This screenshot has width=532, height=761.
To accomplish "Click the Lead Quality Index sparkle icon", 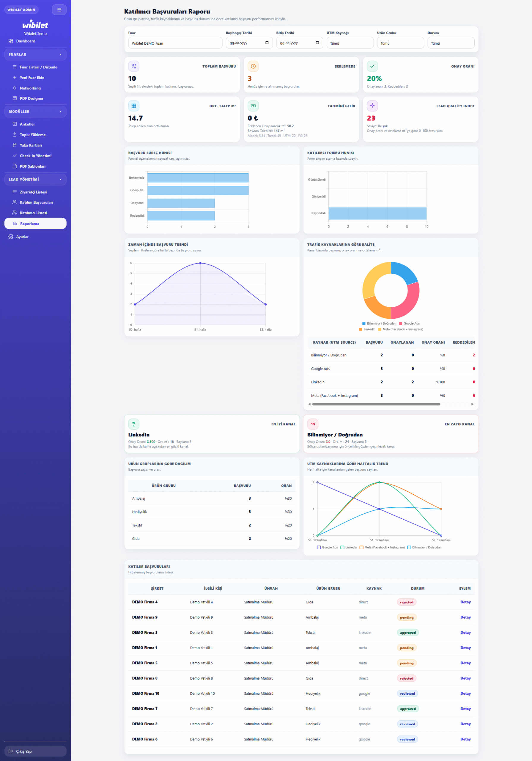I will point(372,106).
